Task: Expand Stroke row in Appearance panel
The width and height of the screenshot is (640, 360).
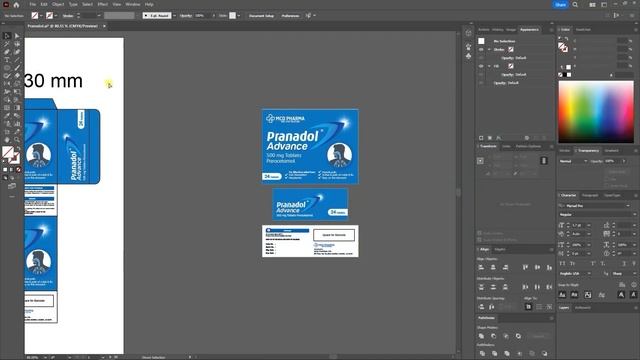Action: (489, 49)
